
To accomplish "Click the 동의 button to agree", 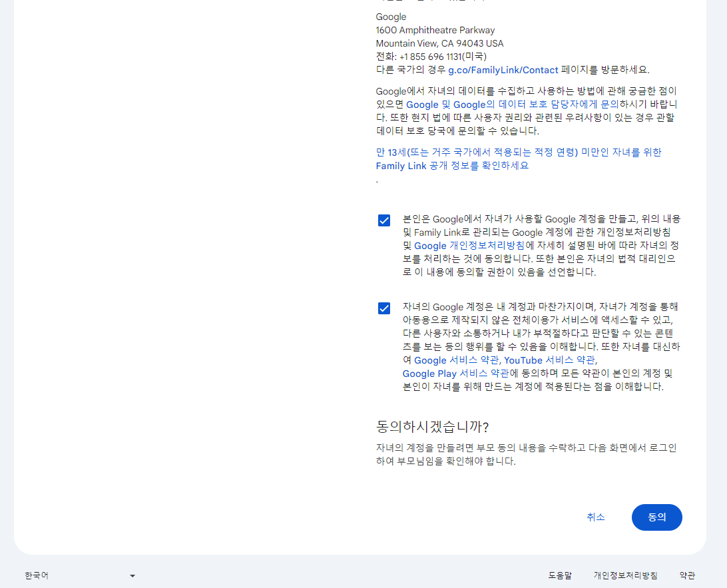I will (x=656, y=517).
